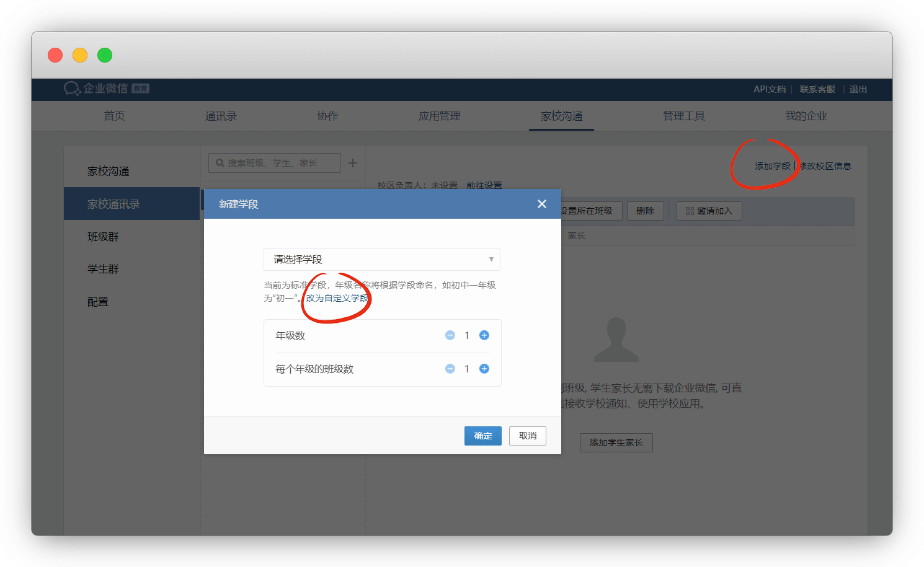Close the 新建学段 dialog with X icon
Image resolution: width=924 pixels, height=567 pixels.
[x=541, y=204]
